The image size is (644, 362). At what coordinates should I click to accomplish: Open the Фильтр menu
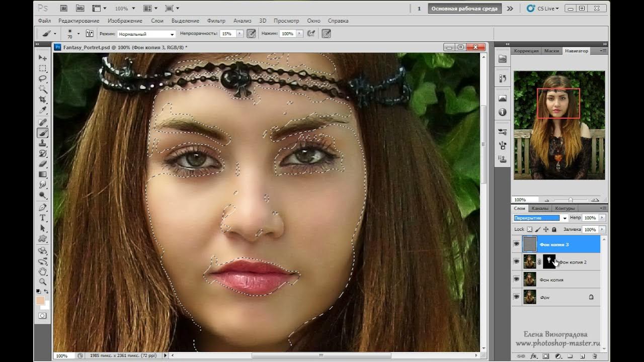[x=216, y=21]
